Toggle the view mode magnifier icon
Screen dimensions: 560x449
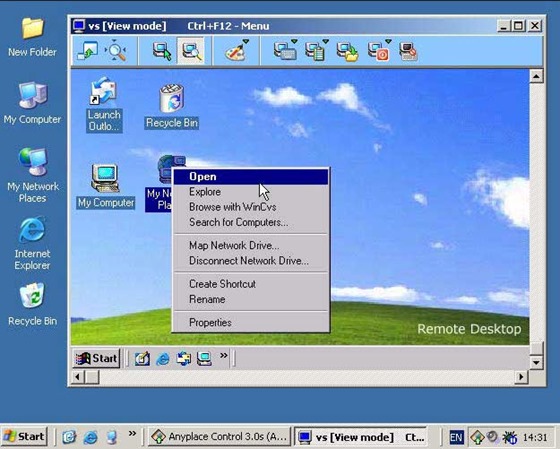point(191,51)
